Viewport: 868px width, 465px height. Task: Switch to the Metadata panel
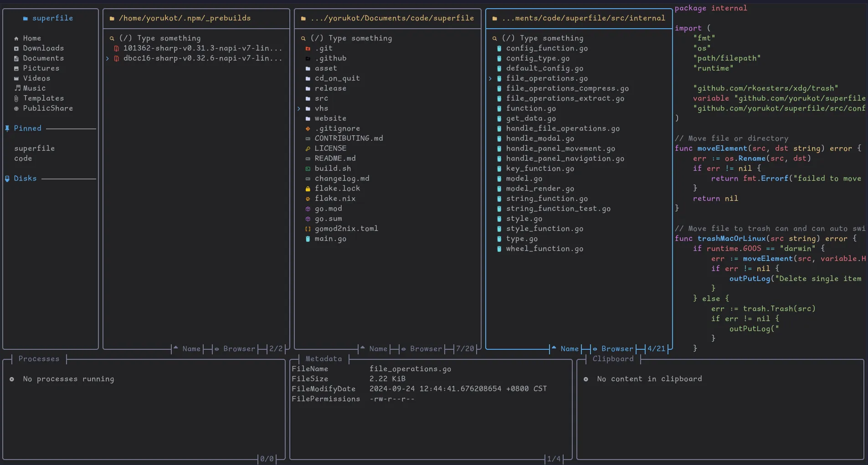(323, 359)
